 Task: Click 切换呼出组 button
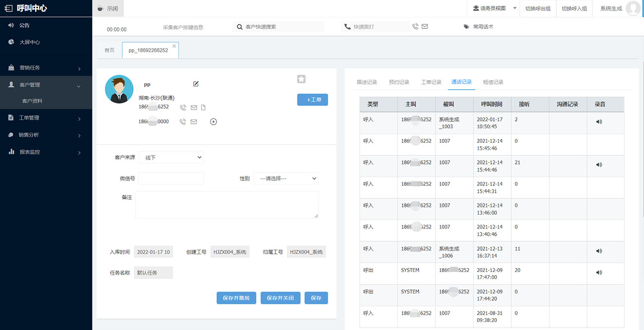tap(537, 8)
